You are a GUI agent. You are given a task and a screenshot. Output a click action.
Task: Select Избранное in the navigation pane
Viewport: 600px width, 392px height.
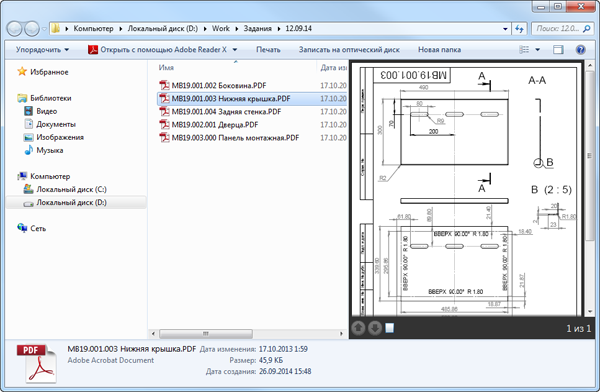coord(49,72)
